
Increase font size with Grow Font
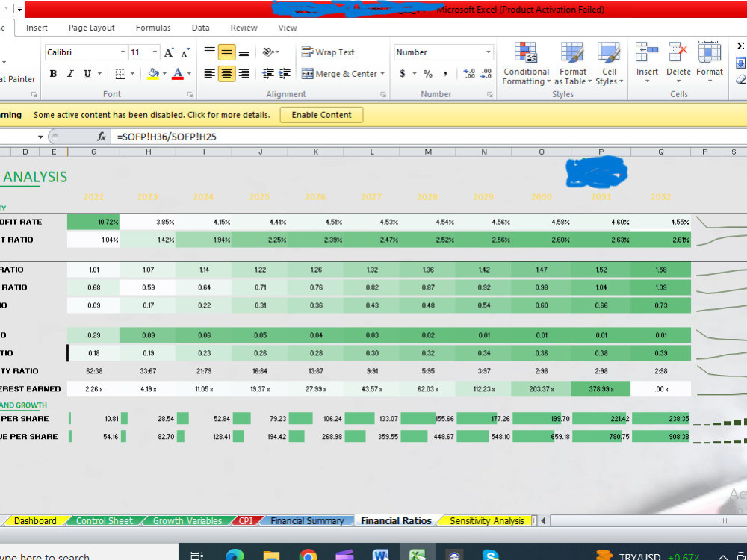pyautogui.click(x=169, y=52)
